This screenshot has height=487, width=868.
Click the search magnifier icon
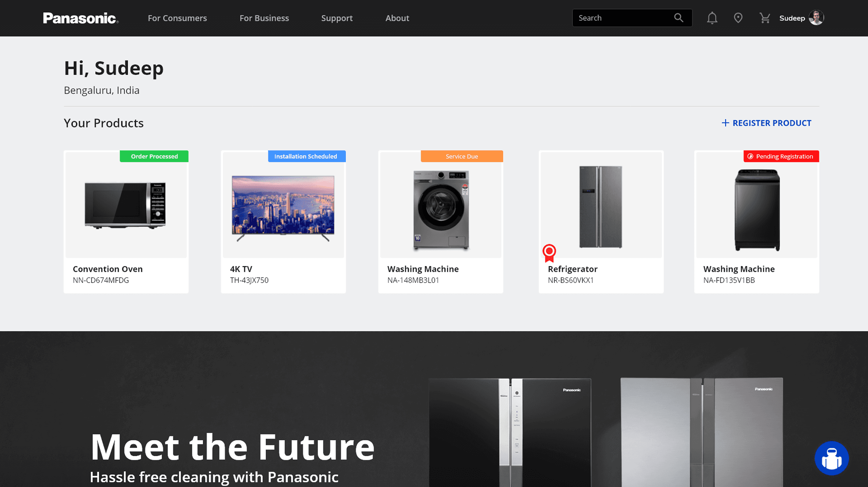(679, 18)
